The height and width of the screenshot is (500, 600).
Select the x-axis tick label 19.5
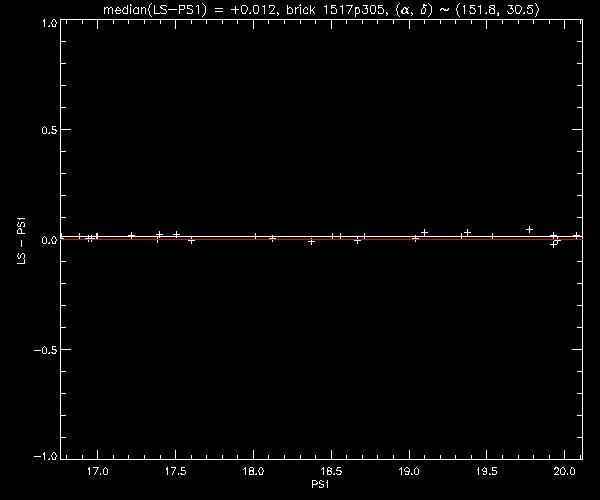pyautogui.click(x=487, y=471)
